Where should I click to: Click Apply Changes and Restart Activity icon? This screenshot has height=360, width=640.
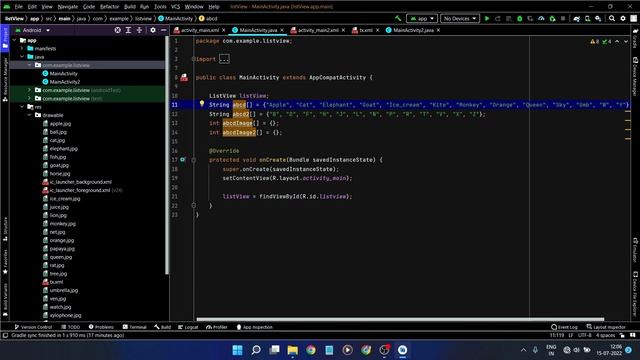pos(498,18)
